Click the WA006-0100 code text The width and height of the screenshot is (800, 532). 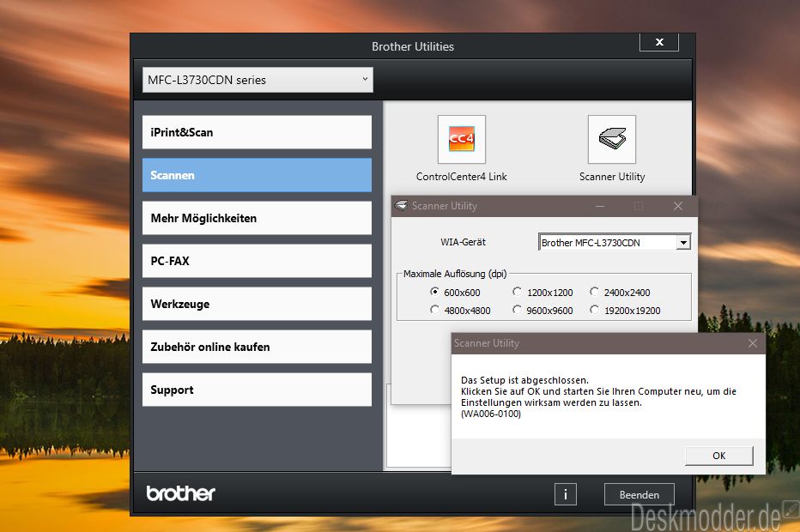pyautogui.click(x=491, y=414)
